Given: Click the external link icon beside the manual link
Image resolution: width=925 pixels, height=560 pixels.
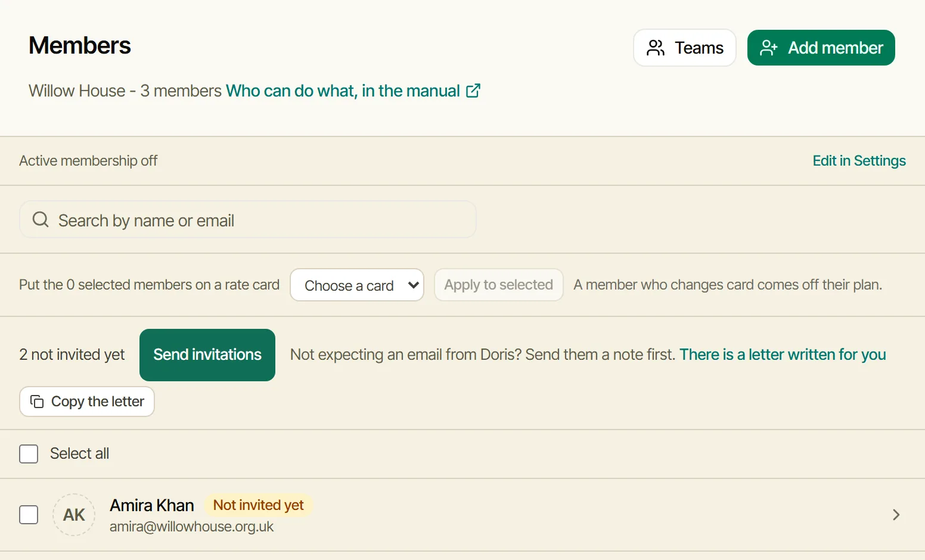Looking at the screenshot, I should click(473, 91).
